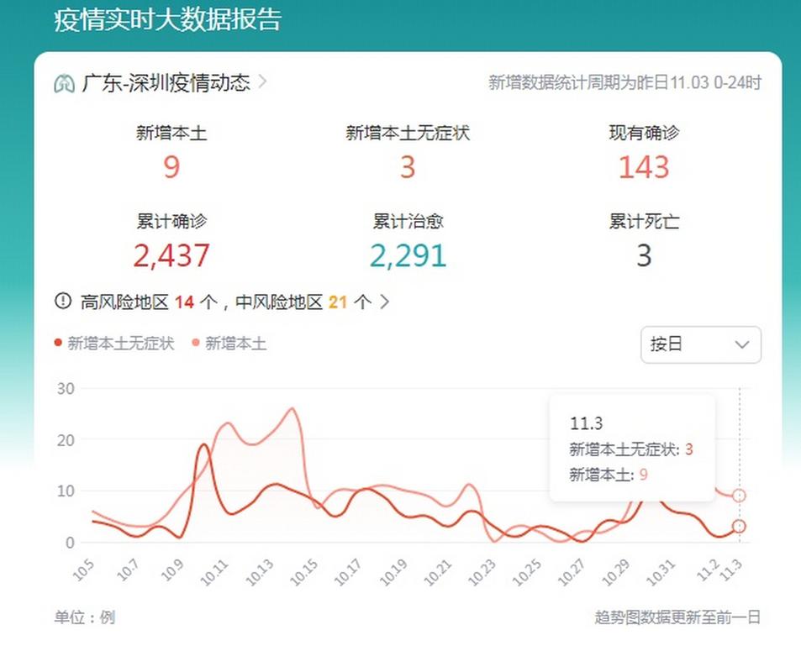
Task: Click the exclamation icon before 高风险地区
Action: tap(63, 302)
